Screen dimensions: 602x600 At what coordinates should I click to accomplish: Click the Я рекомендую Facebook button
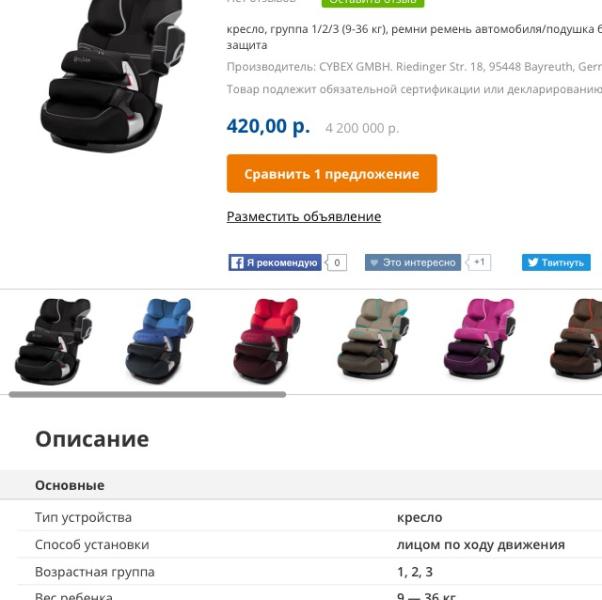coord(275,263)
